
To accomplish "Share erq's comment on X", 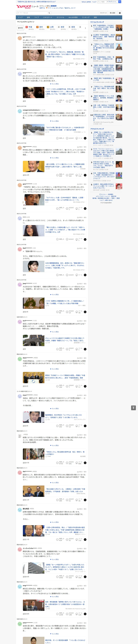I will point(85,101).
